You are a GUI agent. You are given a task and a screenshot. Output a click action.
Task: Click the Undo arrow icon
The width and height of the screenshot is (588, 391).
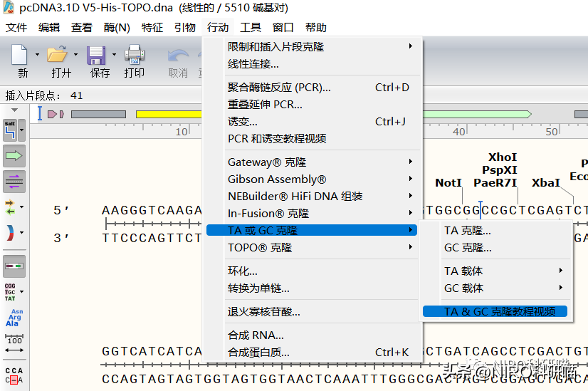click(177, 56)
